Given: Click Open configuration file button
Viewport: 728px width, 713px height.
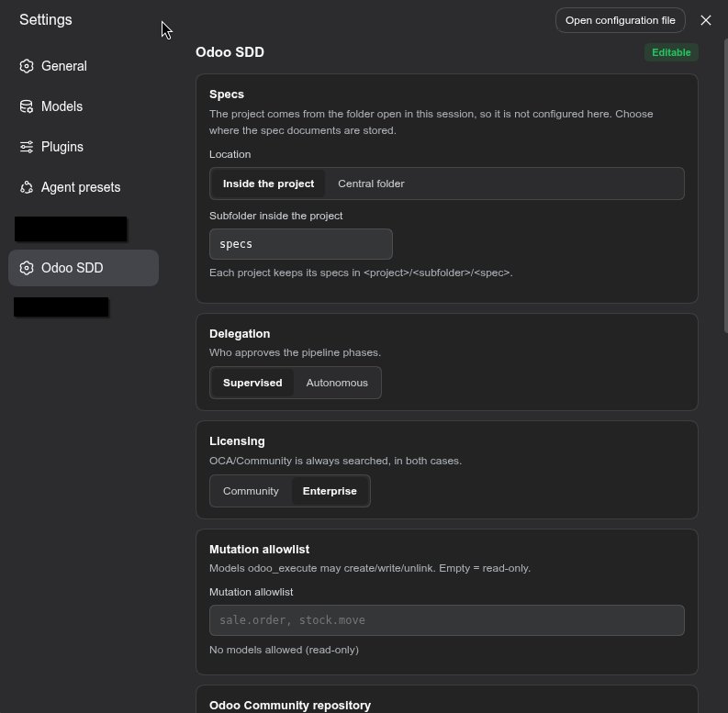Looking at the screenshot, I should (x=620, y=20).
